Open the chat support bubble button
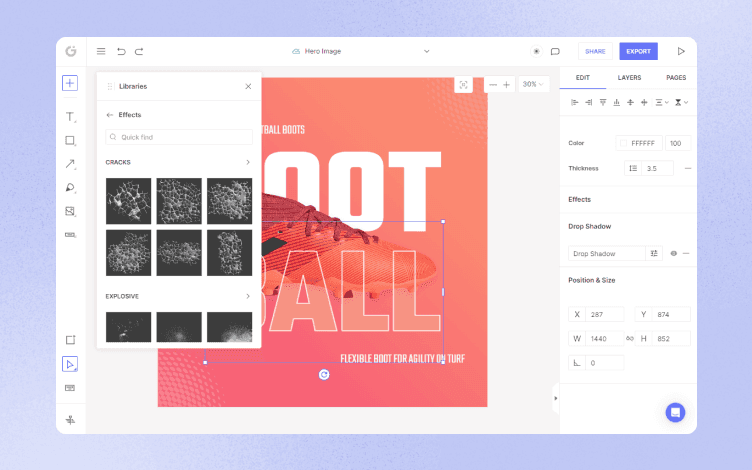 (x=675, y=412)
